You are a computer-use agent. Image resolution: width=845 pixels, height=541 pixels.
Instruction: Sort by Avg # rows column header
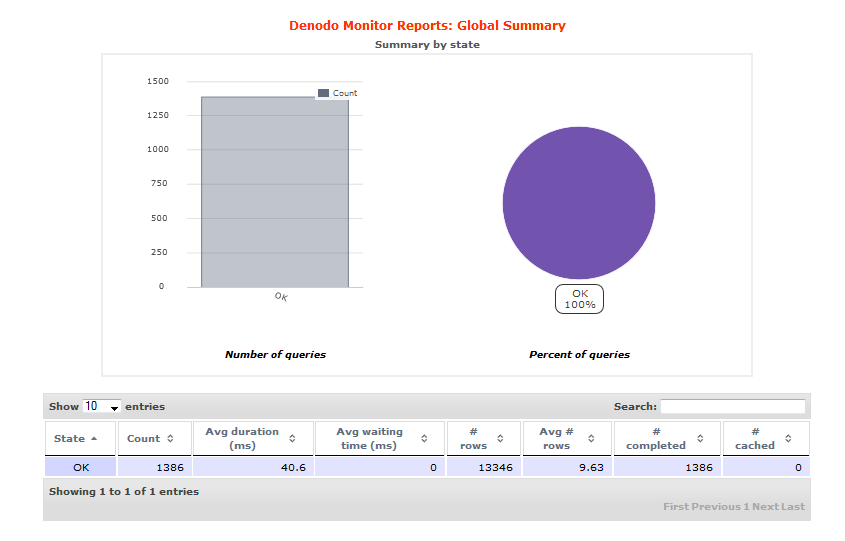567,439
